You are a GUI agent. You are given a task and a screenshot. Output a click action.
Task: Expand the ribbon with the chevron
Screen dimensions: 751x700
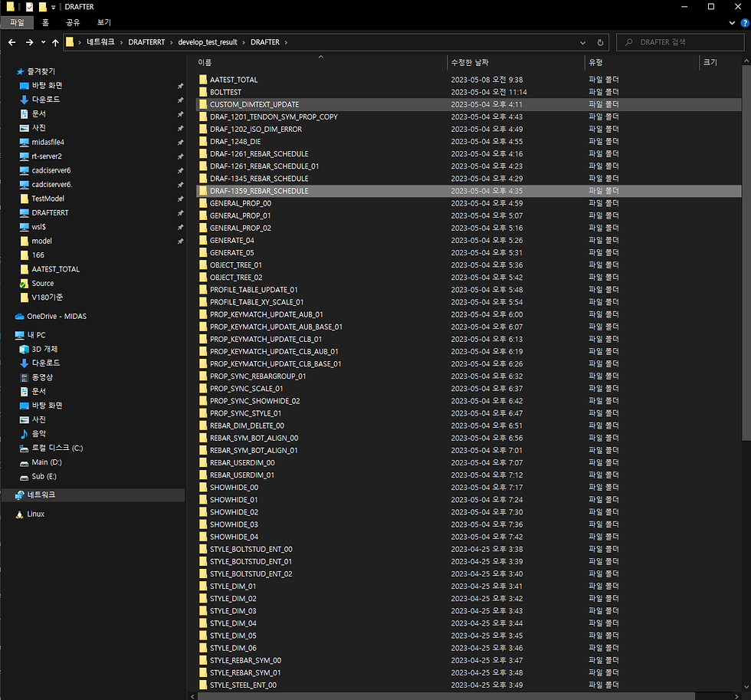pyautogui.click(x=732, y=22)
